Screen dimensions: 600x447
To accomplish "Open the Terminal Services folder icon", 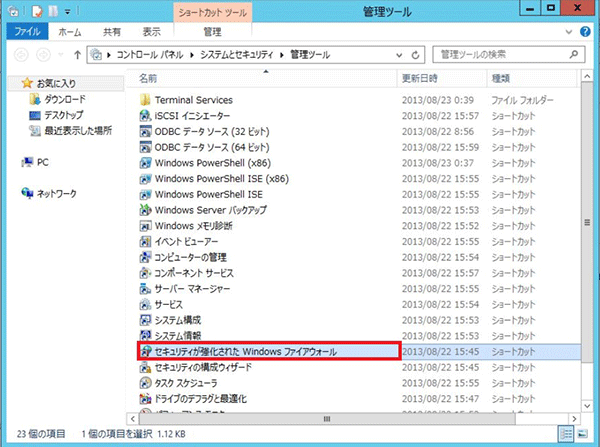I will [145, 100].
